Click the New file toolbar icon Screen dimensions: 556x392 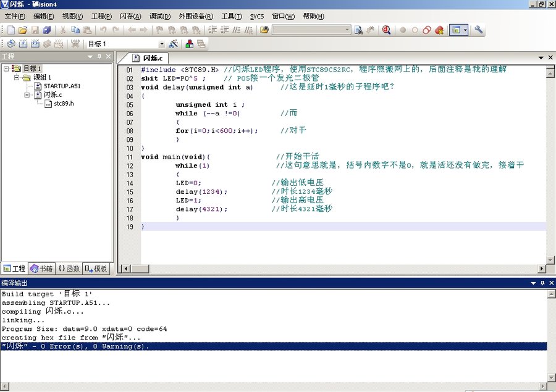point(11,30)
